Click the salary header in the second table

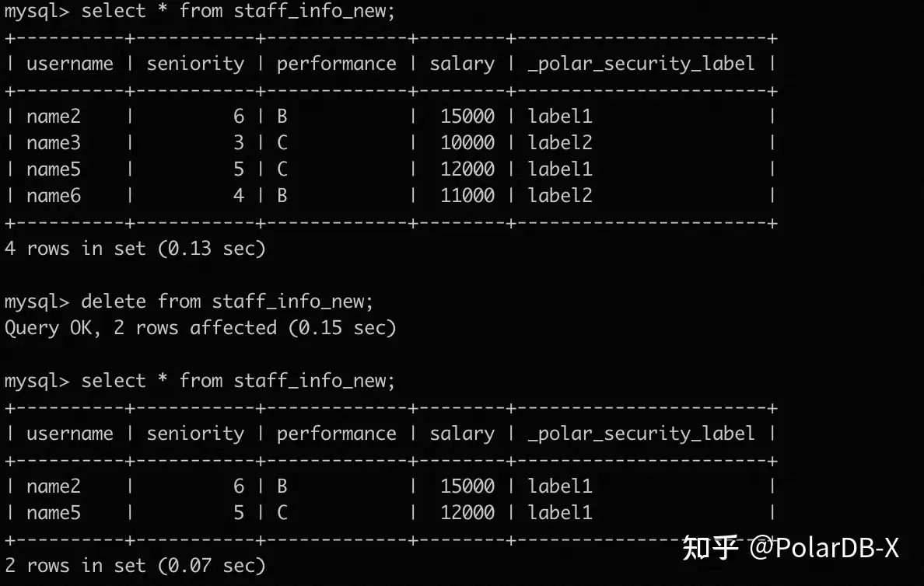coord(462,434)
